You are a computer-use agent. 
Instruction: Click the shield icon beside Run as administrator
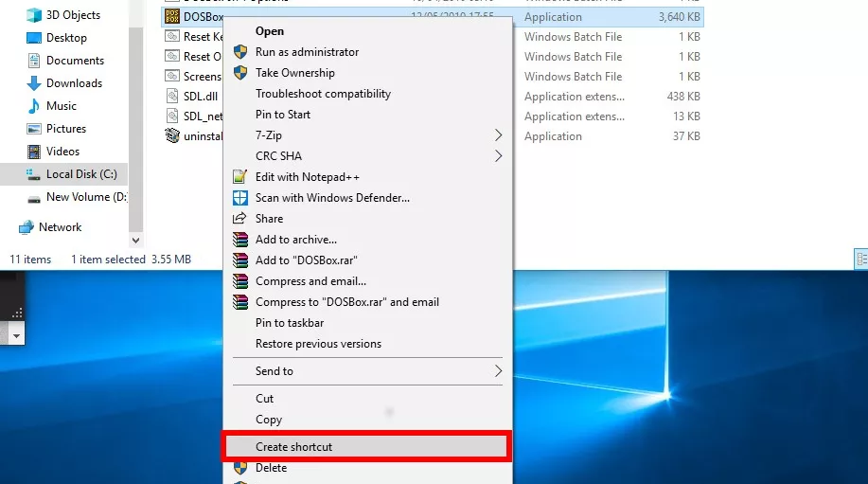(240, 52)
